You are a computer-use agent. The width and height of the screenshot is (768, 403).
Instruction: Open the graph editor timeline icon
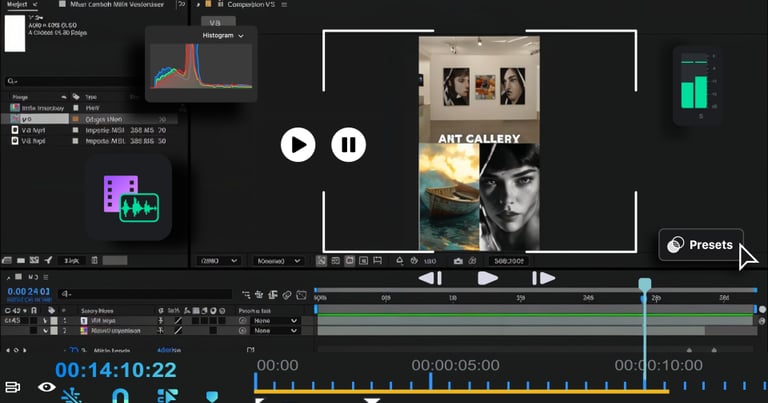pyautogui.click(x=301, y=294)
